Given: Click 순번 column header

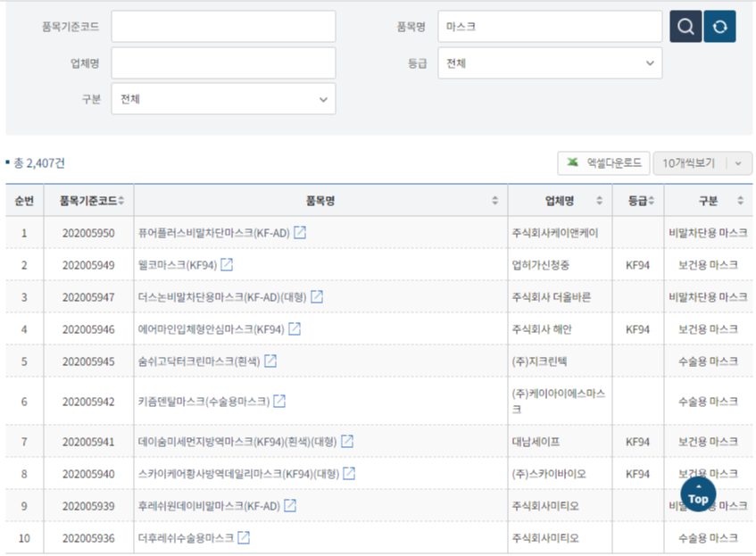Looking at the screenshot, I should tap(24, 201).
